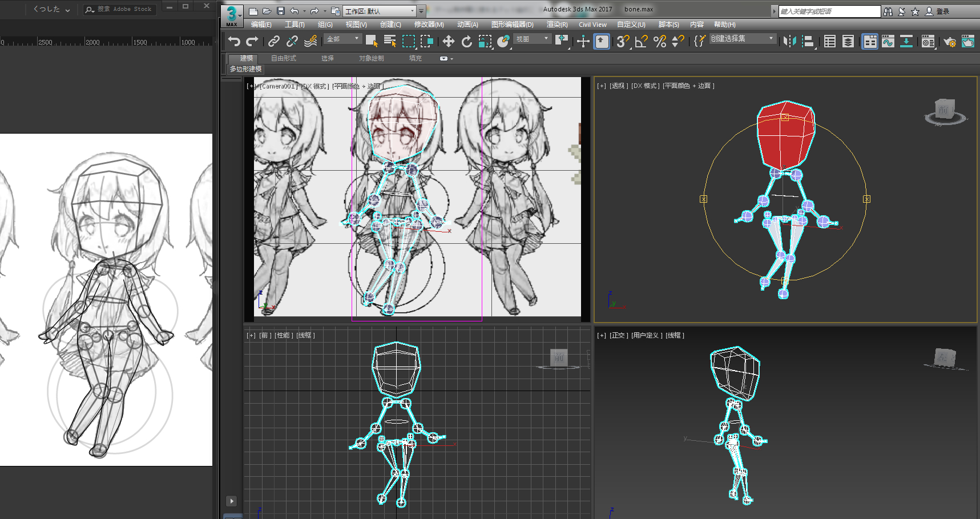Switch to the 自由形式 ribbon tab
This screenshot has width=980, height=519.
coord(284,58)
